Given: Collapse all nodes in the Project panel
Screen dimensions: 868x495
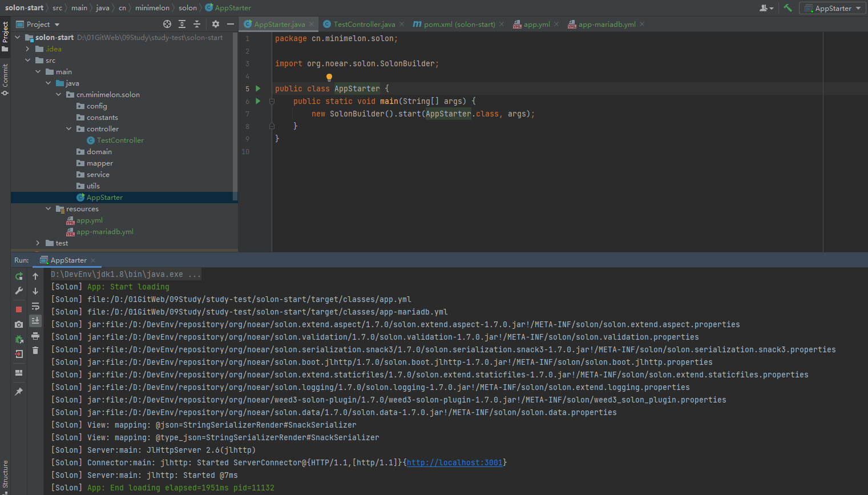Looking at the screenshot, I should [x=197, y=24].
